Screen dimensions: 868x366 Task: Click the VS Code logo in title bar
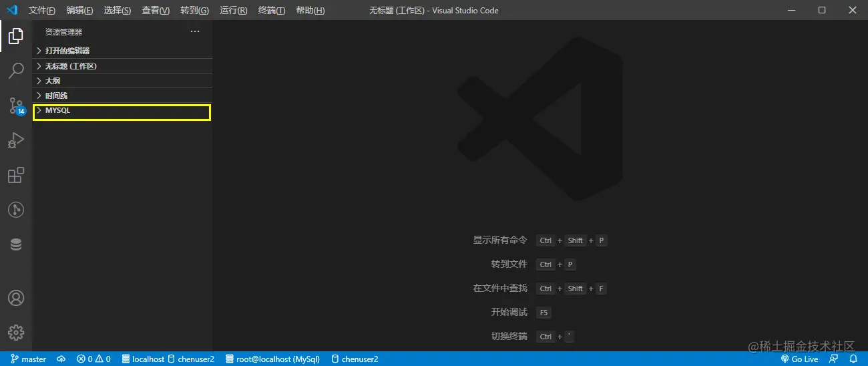click(x=12, y=10)
